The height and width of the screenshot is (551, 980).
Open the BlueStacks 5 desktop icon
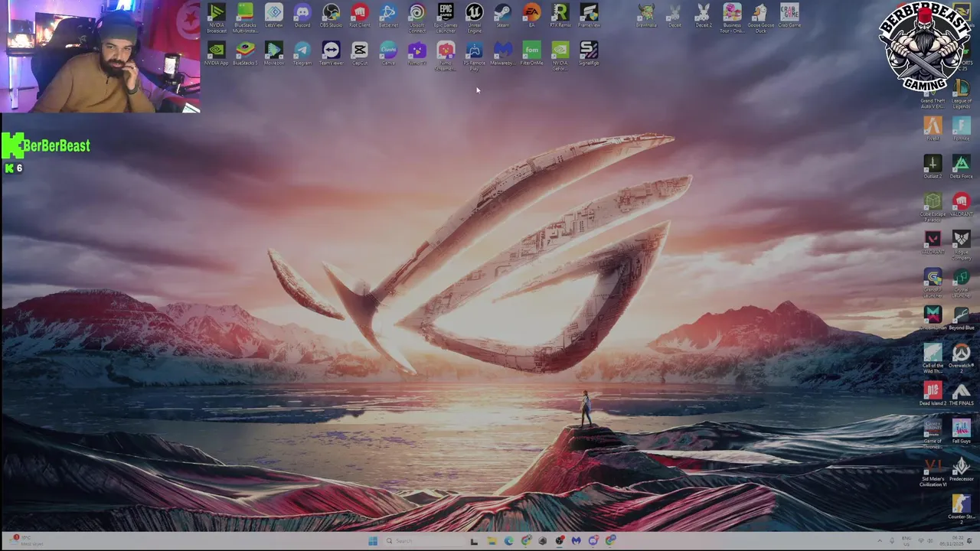pos(245,53)
